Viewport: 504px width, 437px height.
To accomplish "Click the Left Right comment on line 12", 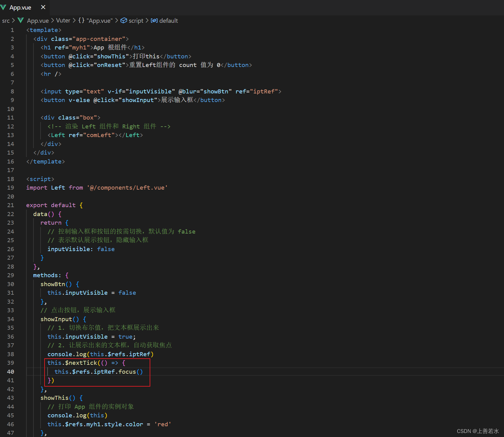I will point(109,127).
